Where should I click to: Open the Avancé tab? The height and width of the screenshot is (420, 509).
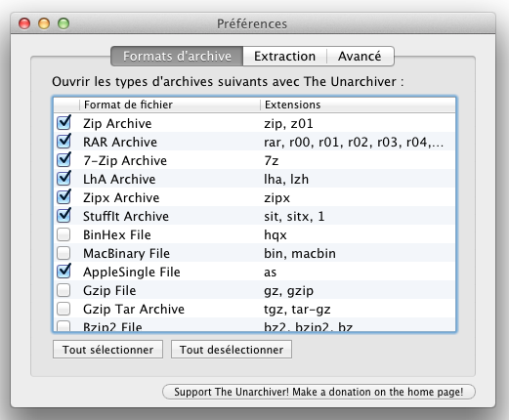click(x=360, y=57)
